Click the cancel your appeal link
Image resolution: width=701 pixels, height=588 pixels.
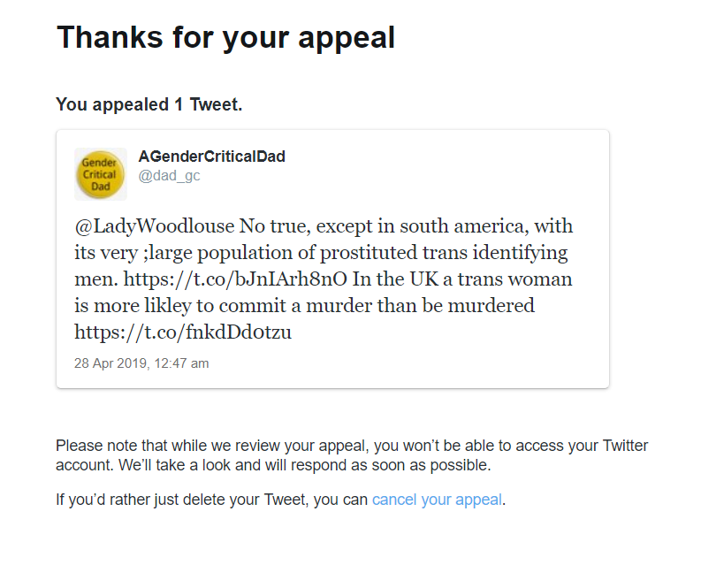click(437, 500)
